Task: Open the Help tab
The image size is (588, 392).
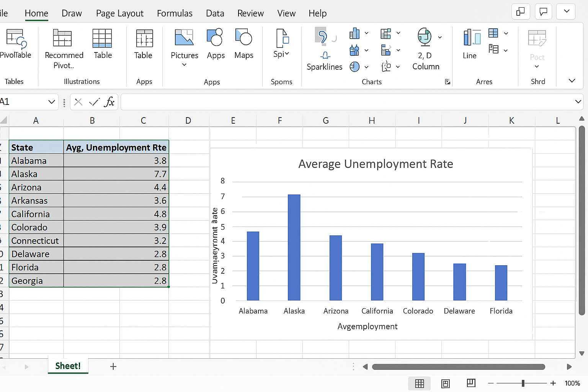Action: click(317, 13)
